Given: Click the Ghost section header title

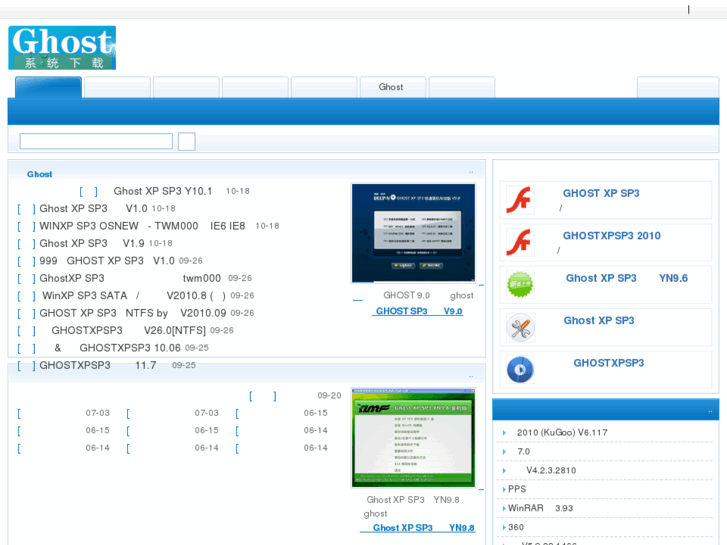Looking at the screenshot, I should click(39, 174).
